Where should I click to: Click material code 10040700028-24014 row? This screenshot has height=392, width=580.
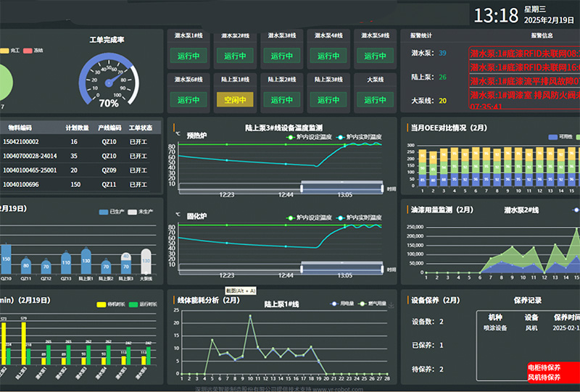tap(80, 156)
